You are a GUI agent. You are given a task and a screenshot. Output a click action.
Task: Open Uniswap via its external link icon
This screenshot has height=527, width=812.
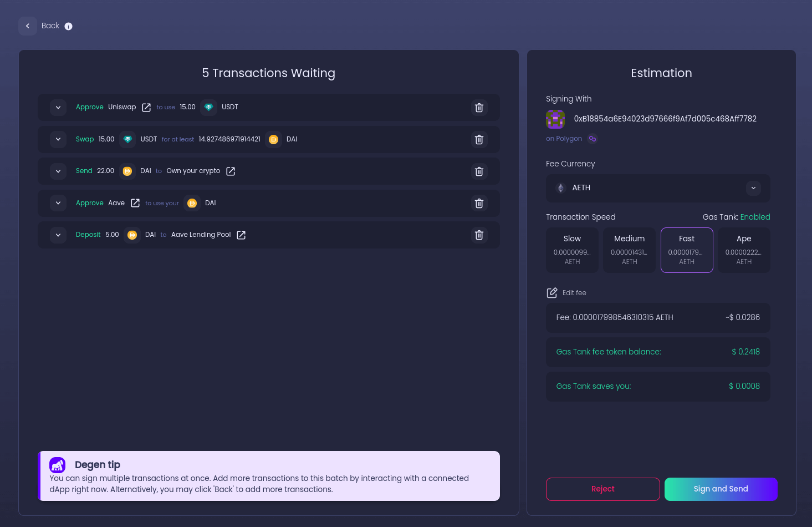(146, 107)
